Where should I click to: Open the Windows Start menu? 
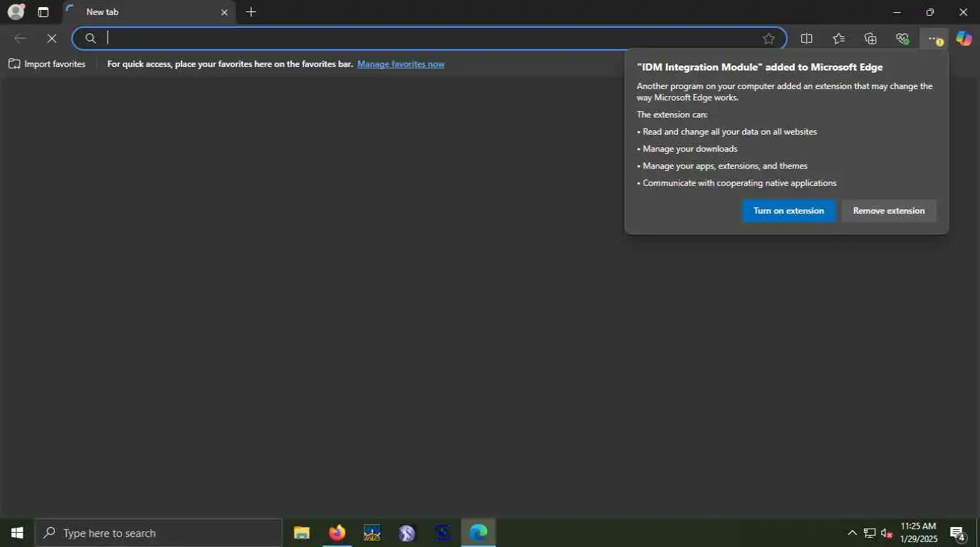(x=17, y=533)
